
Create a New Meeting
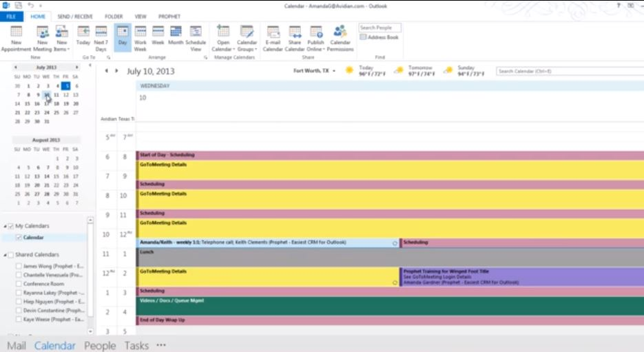click(43, 38)
